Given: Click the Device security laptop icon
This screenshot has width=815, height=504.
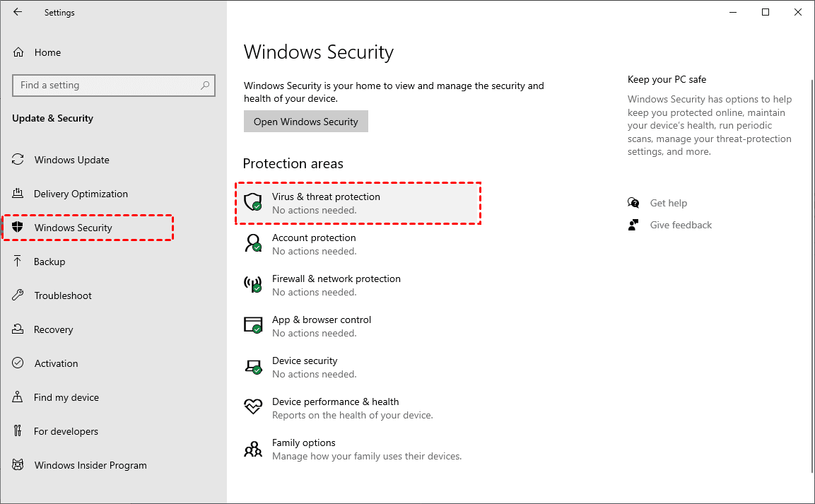Looking at the screenshot, I should click(x=252, y=366).
